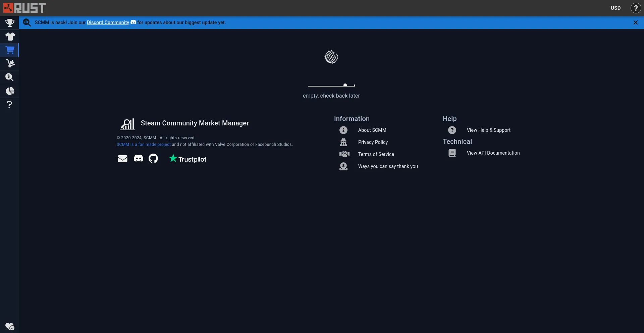Click the question mark sidebar icon

click(x=10, y=105)
